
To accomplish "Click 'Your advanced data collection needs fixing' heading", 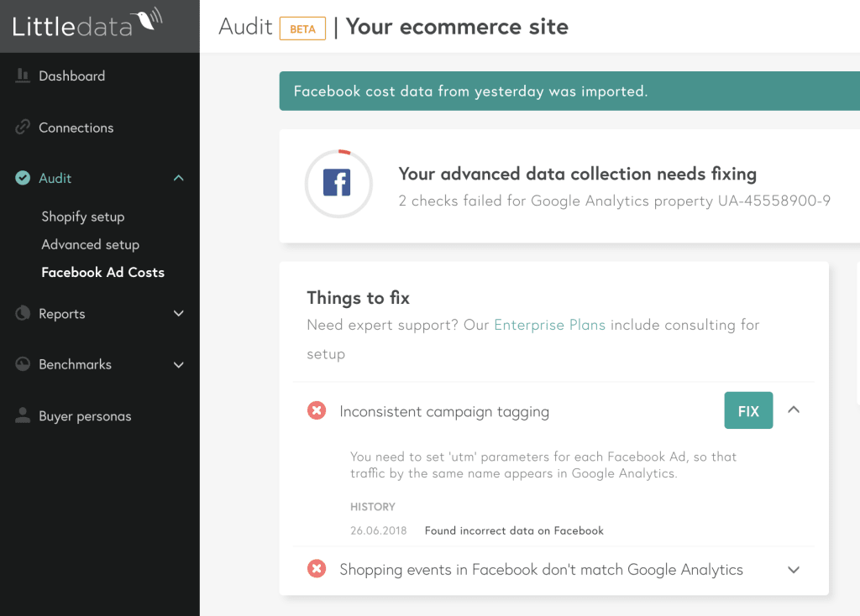I will coord(578,174).
